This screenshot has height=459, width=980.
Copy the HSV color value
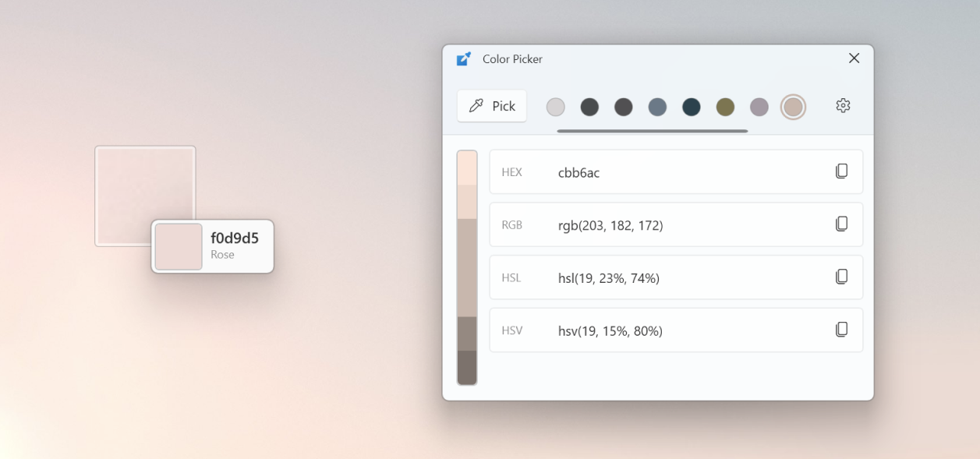(842, 330)
